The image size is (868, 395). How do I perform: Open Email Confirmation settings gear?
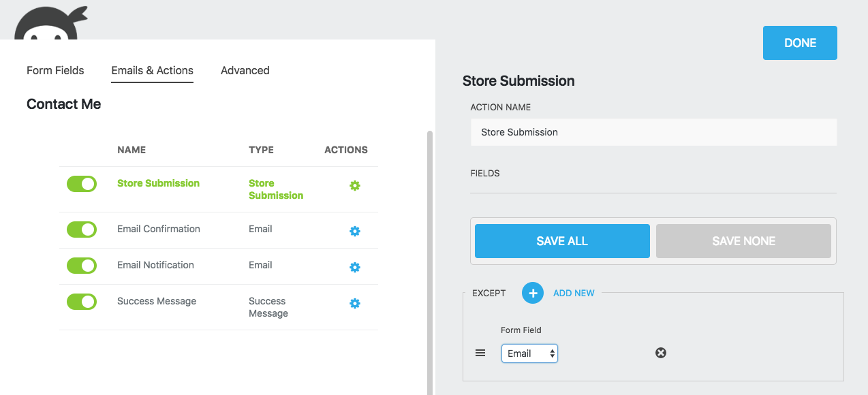[355, 231]
